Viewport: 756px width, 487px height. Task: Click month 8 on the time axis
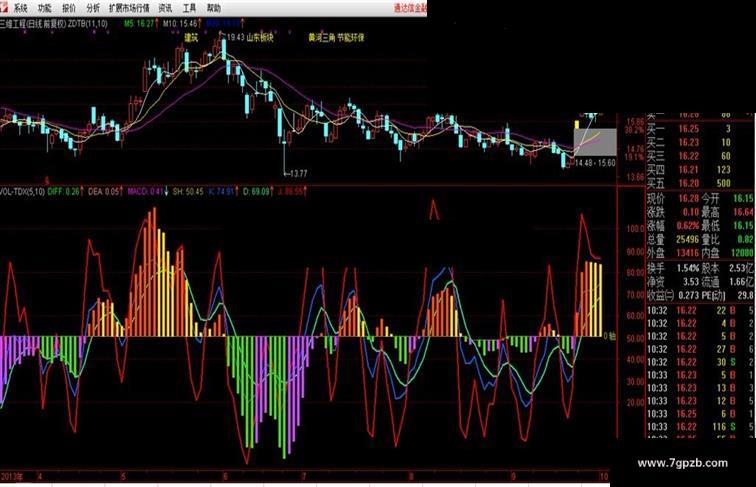coord(411,476)
